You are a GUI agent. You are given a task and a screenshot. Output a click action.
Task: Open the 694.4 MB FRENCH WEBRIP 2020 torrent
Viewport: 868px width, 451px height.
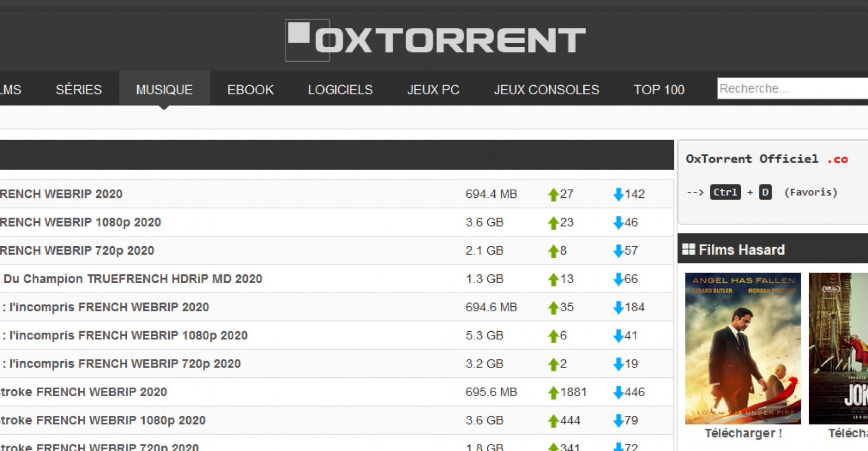[x=61, y=194]
